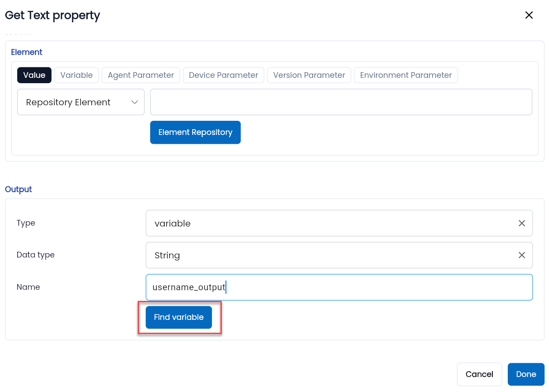Click the Find variable button
Screen dimensions: 549x392
(x=179, y=317)
